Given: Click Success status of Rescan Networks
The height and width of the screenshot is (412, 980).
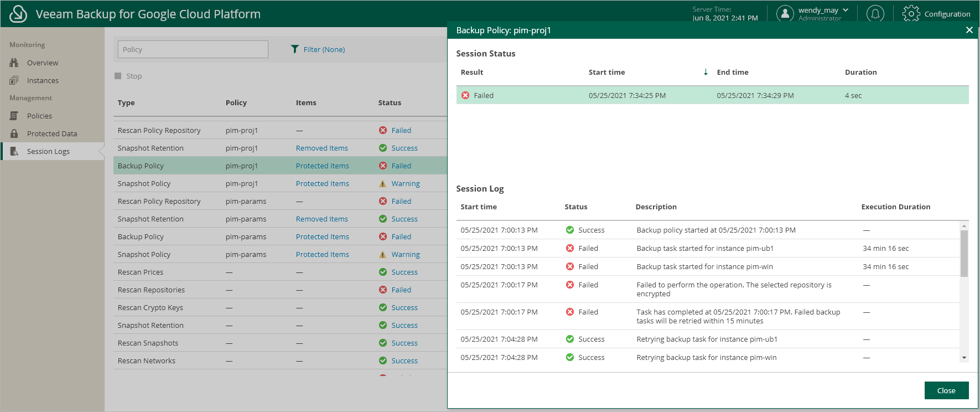Looking at the screenshot, I should tap(405, 360).
